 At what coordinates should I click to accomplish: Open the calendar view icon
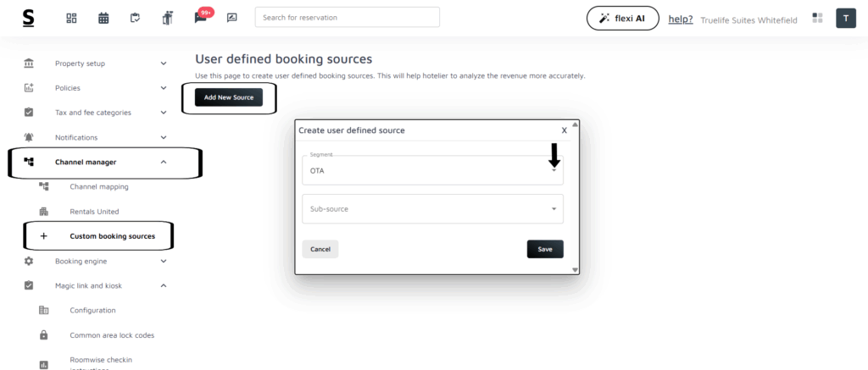click(x=103, y=18)
